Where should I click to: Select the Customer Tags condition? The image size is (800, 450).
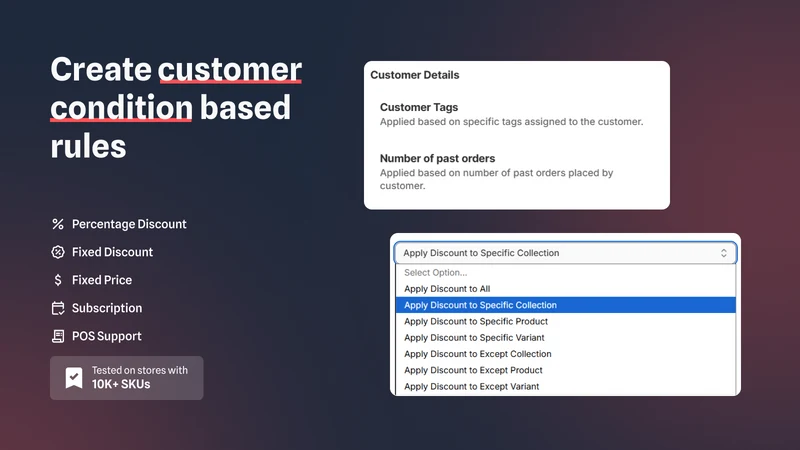(x=511, y=114)
